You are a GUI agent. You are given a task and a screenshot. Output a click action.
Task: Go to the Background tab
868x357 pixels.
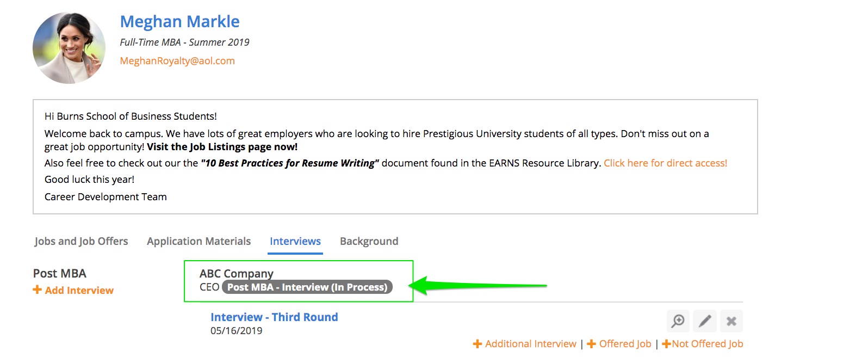pyautogui.click(x=369, y=241)
